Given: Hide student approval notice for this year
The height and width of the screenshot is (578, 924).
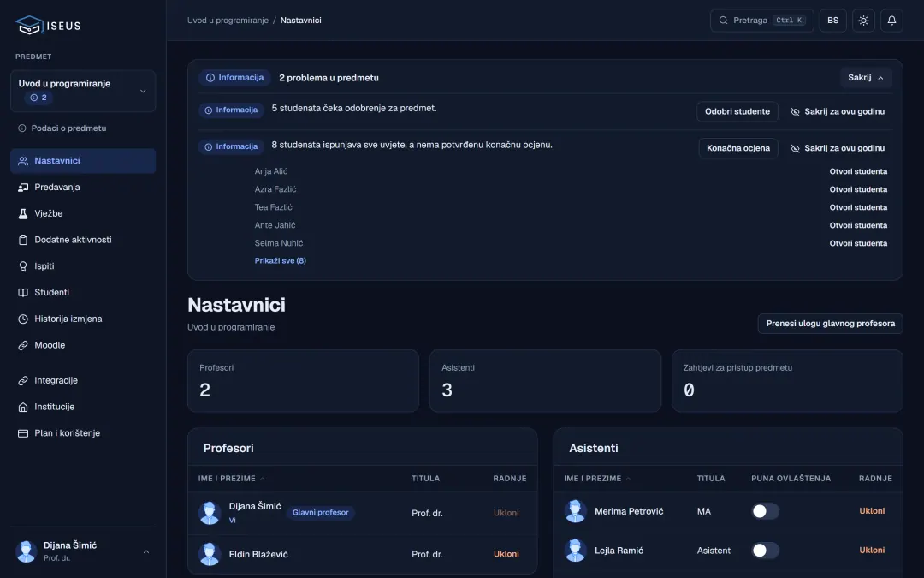Looking at the screenshot, I should tap(838, 111).
